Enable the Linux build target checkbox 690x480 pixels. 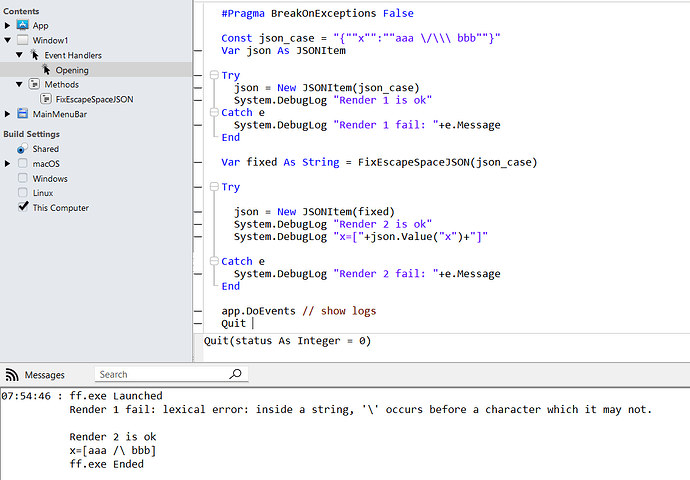click(x=22, y=193)
